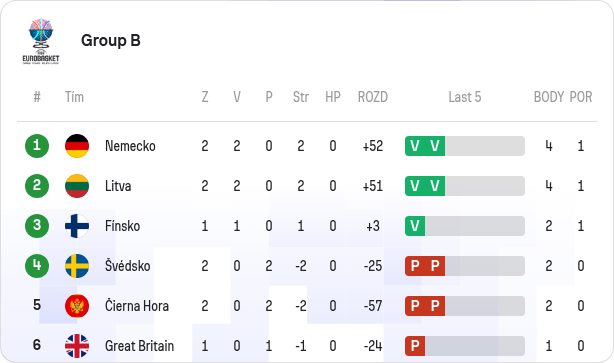
Task: Select the Germany flag icon
Action: pos(77,146)
